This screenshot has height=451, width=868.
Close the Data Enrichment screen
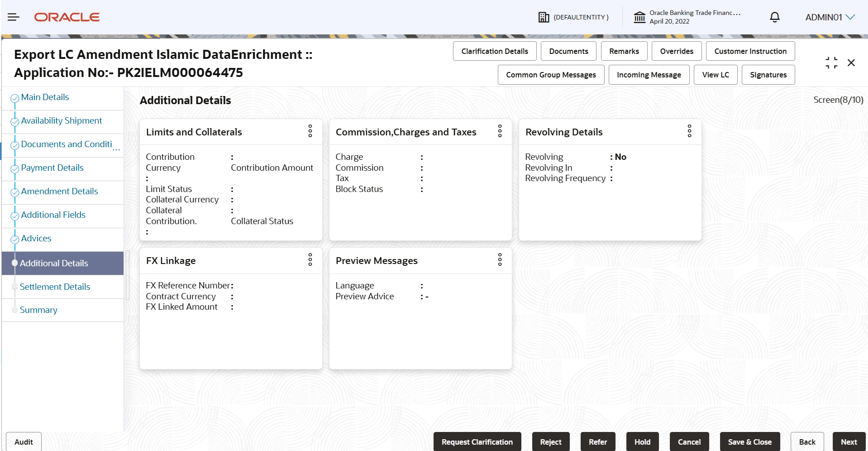[851, 63]
